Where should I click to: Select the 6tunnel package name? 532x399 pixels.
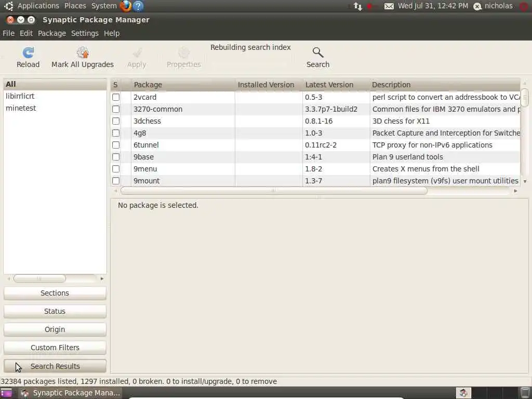click(146, 145)
